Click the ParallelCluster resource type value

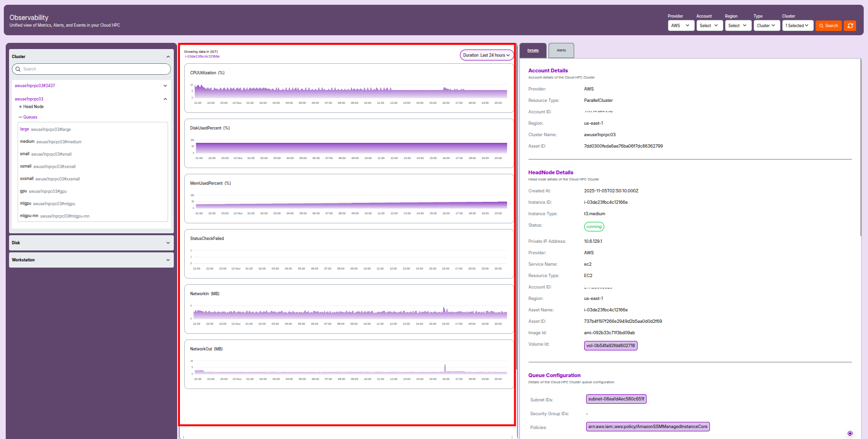[x=599, y=100]
